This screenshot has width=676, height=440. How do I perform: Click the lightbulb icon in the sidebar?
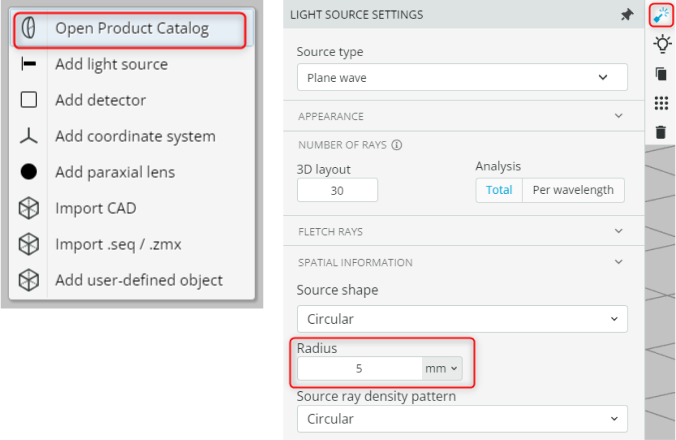point(662,44)
